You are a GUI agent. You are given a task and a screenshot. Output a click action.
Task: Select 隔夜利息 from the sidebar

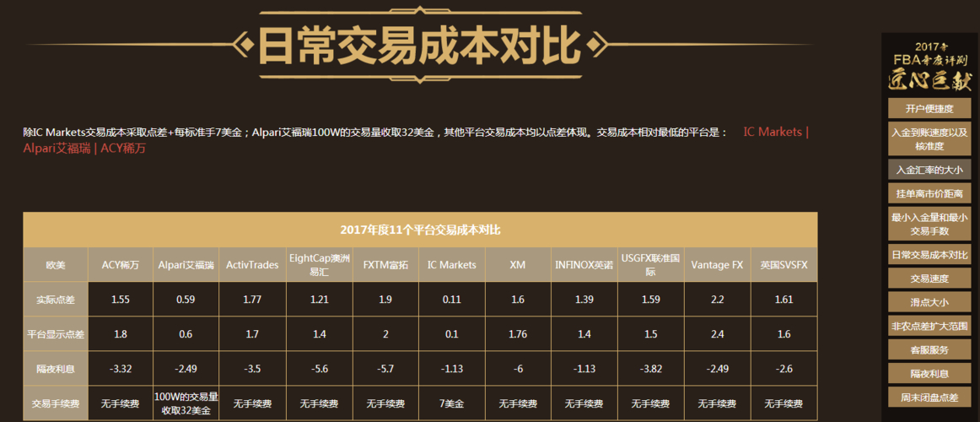click(929, 373)
